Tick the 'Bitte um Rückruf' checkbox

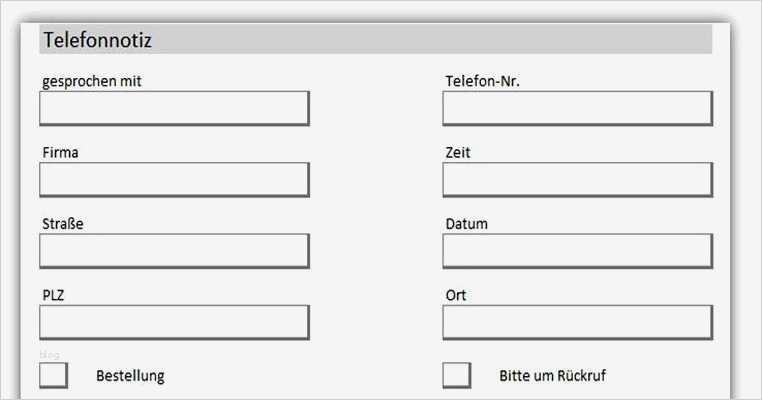tap(456, 375)
